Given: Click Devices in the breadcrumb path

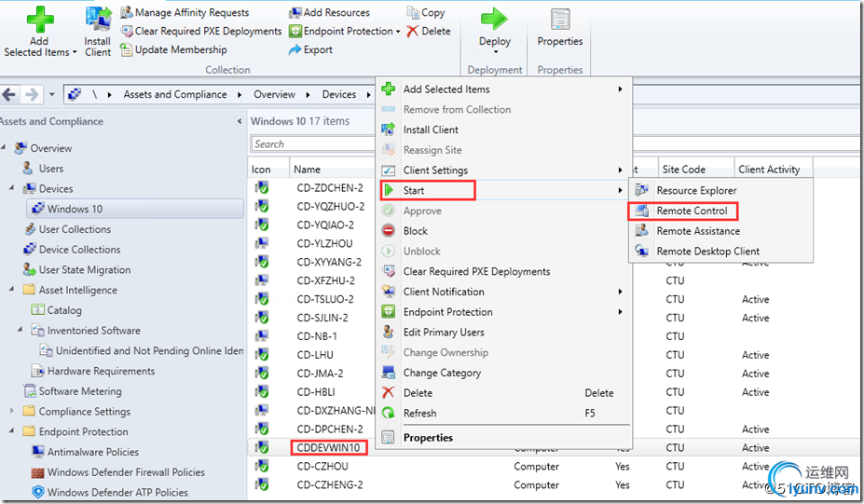Looking at the screenshot, I should (339, 94).
